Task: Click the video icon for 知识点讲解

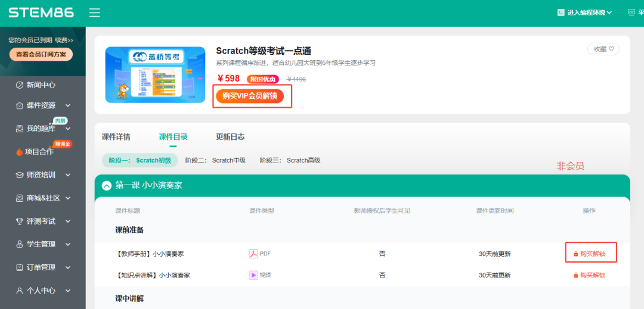Action: (253, 275)
